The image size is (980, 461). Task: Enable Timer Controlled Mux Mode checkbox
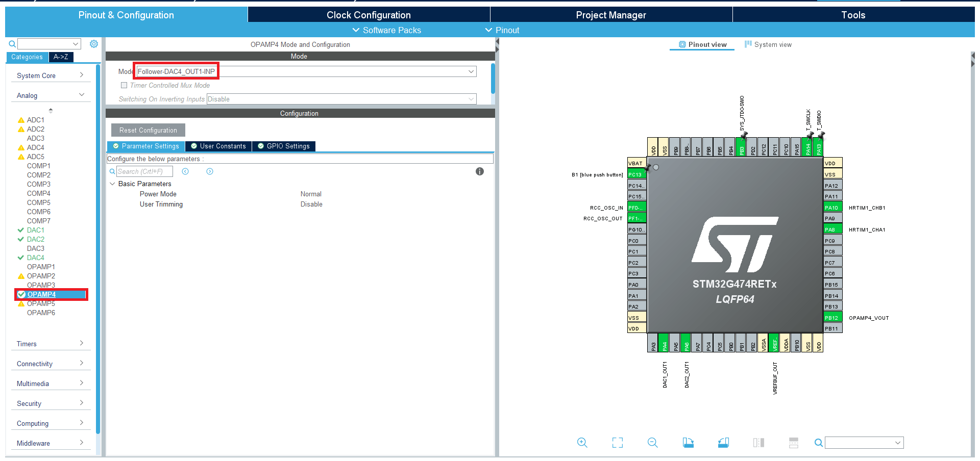[124, 85]
